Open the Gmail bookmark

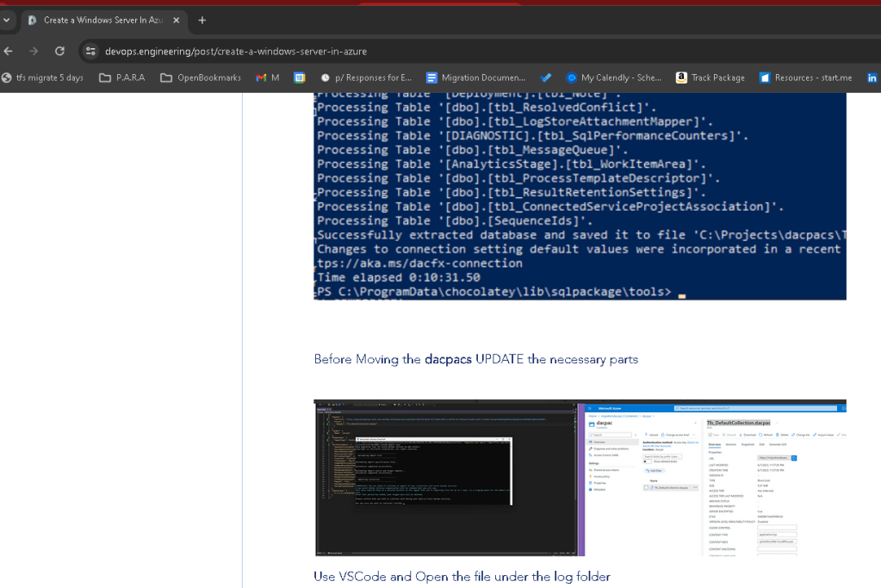pyautogui.click(x=268, y=77)
